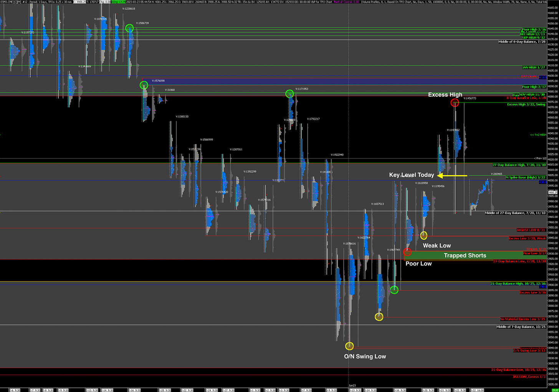The height and width of the screenshot is (392, 559).
Task: Select the 'DEC HIGH 12/13' level label
Action: pyautogui.click(x=532, y=34)
